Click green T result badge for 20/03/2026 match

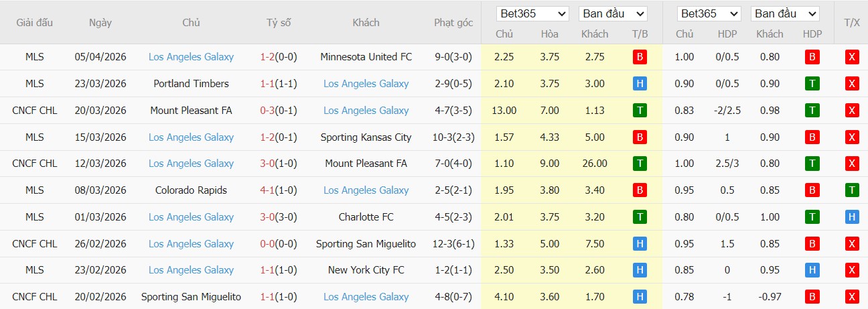pos(639,111)
